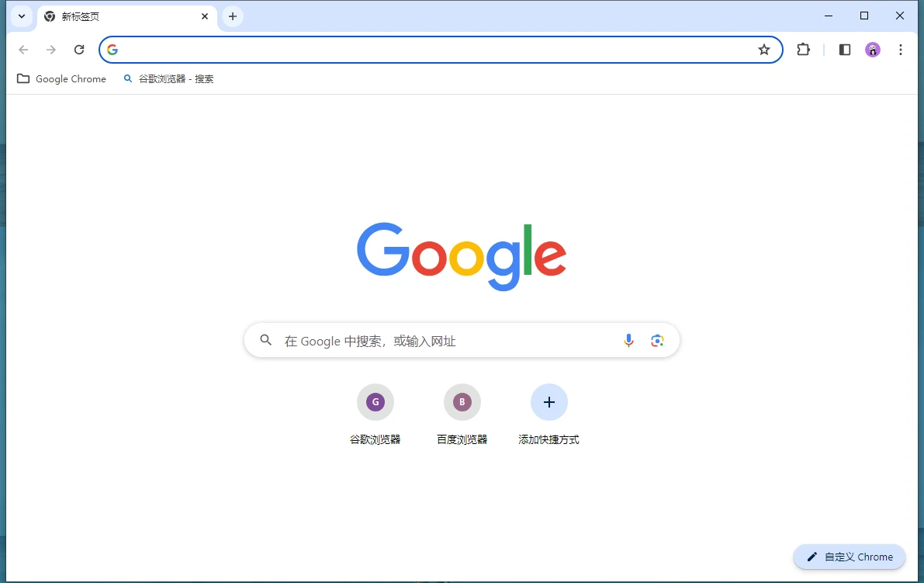Click the 自定义 Chrome button

[x=850, y=557]
